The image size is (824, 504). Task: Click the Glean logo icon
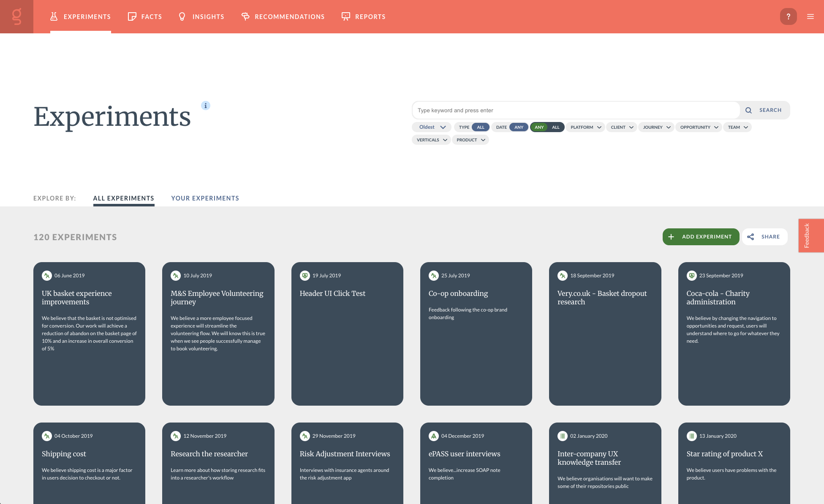(x=16, y=16)
